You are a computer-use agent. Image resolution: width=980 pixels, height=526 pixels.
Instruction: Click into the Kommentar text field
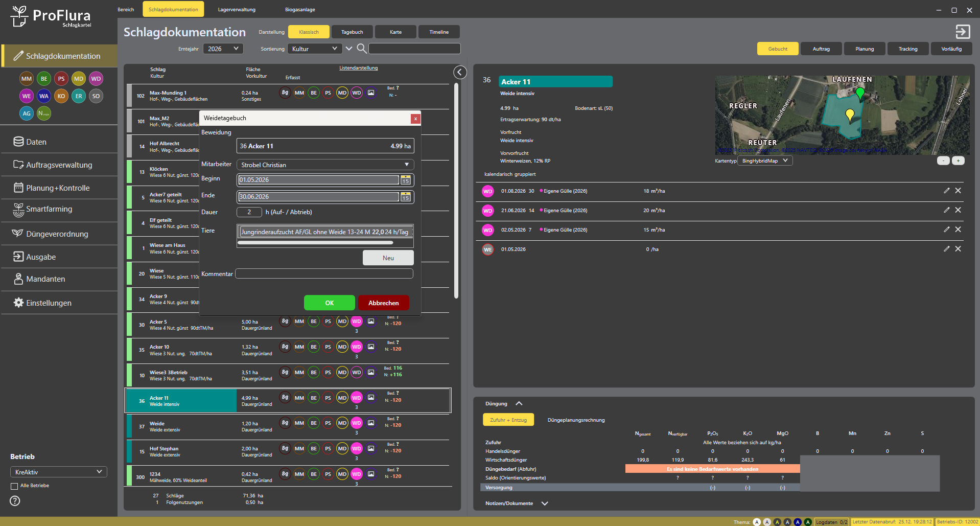pyautogui.click(x=324, y=274)
